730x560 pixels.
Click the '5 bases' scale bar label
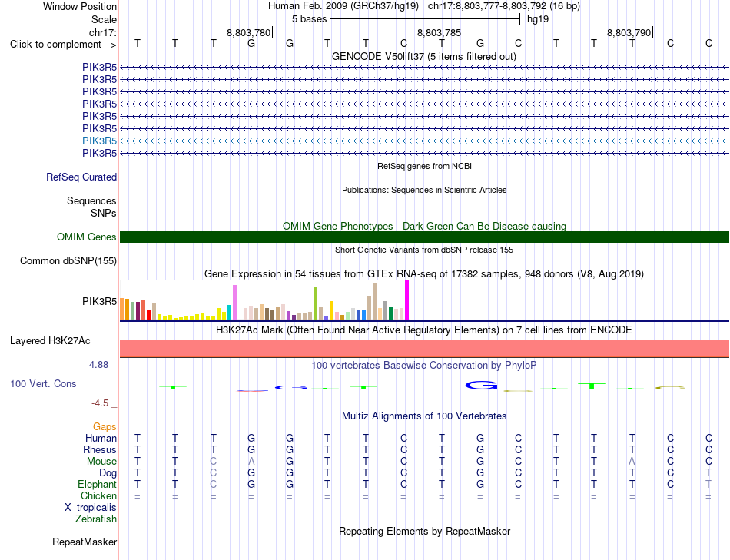point(309,19)
